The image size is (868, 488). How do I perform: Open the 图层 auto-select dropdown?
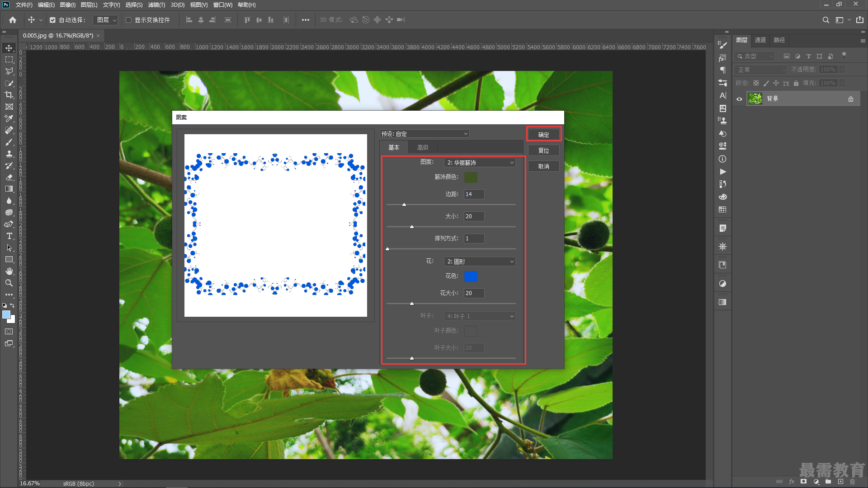105,20
